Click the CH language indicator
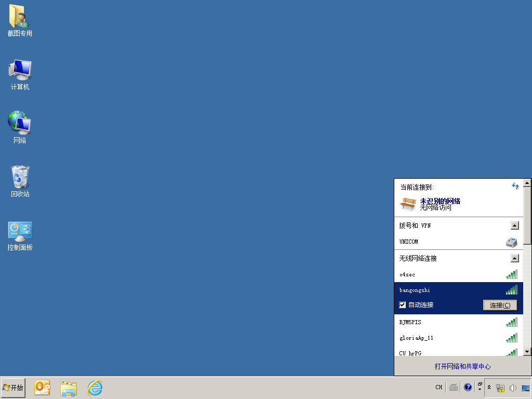This screenshot has height=399, width=532. tap(438, 387)
